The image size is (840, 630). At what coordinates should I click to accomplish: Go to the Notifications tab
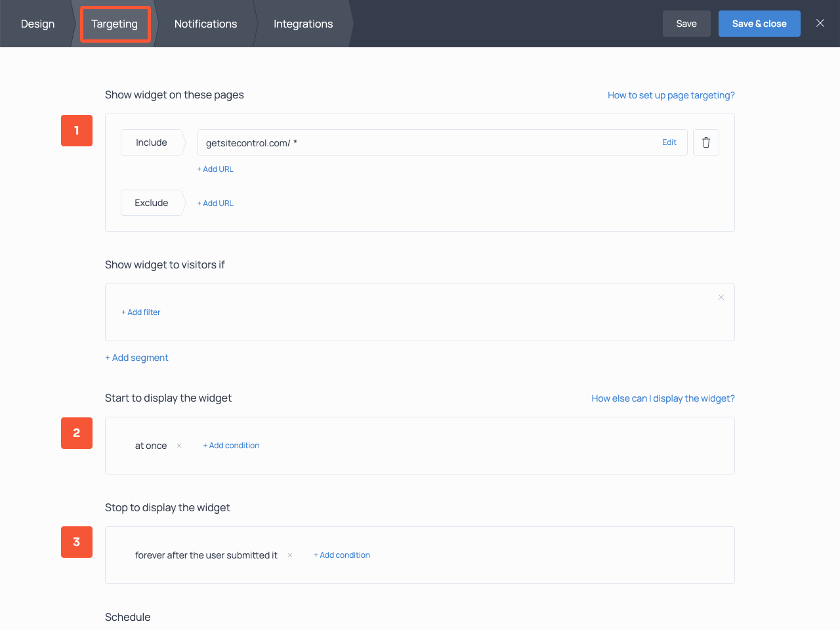(x=205, y=24)
